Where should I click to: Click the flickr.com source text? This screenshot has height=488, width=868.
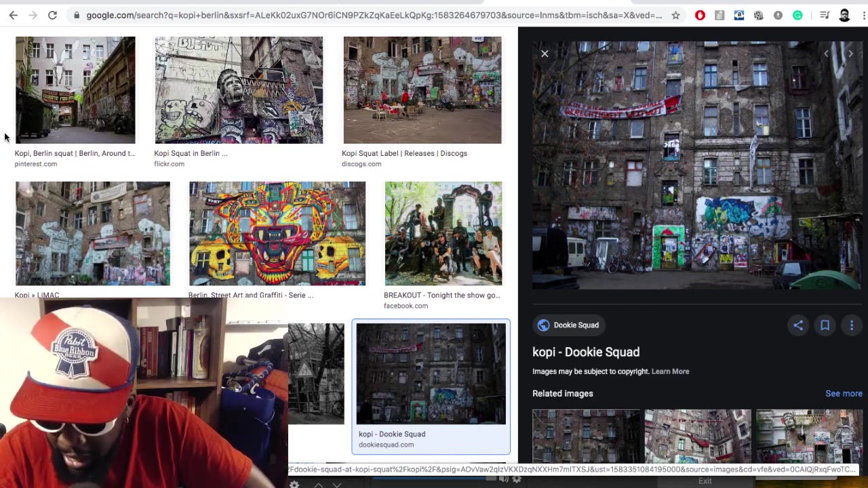[x=169, y=164]
